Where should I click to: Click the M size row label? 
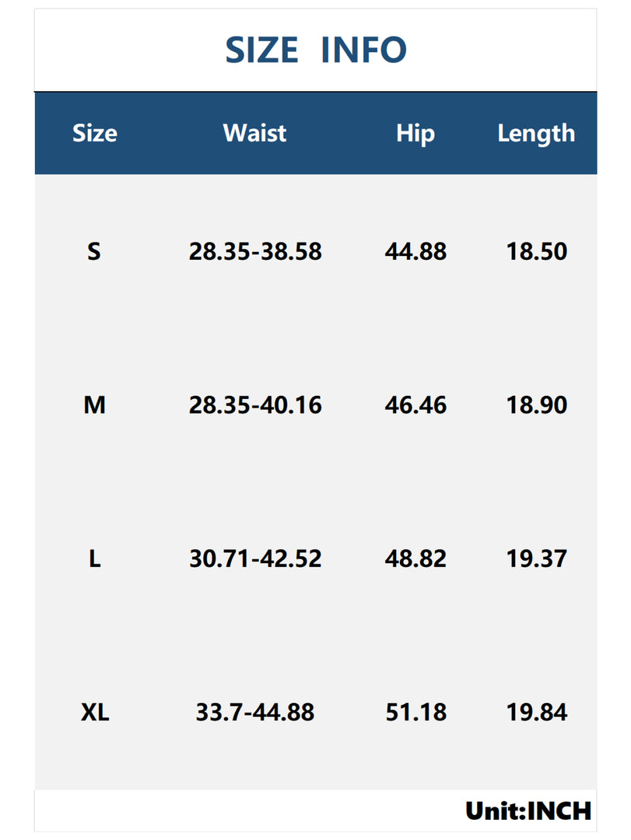[94, 405]
